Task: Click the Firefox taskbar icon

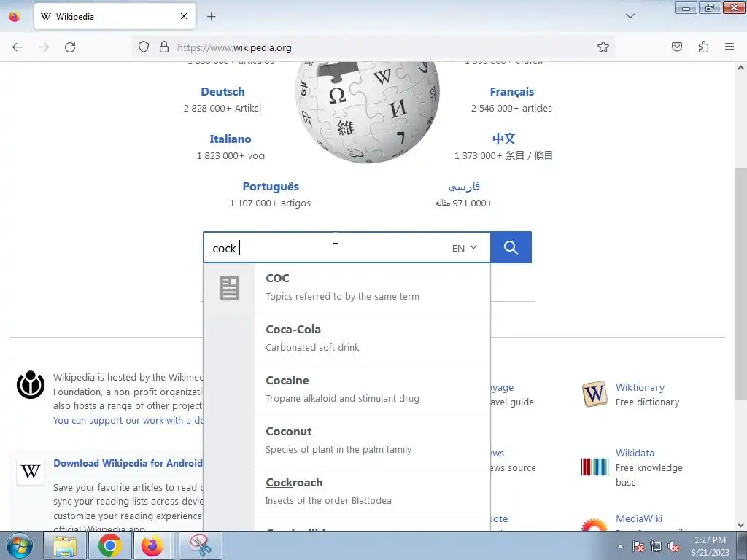Action: (x=152, y=545)
